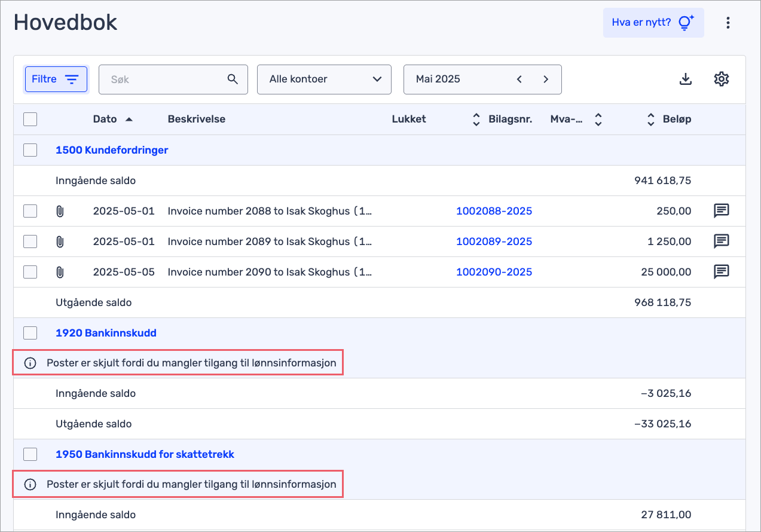The height and width of the screenshot is (532, 761).
Task: Click amount 941 618,75 opening balance
Action: click(x=662, y=181)
